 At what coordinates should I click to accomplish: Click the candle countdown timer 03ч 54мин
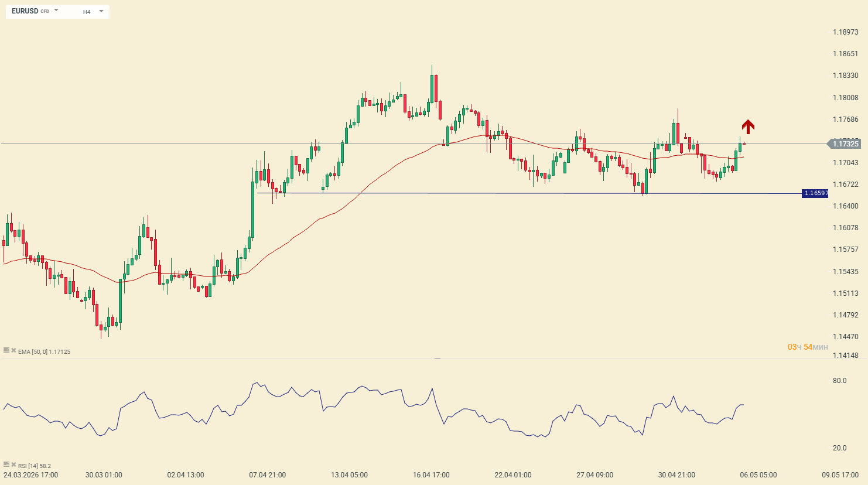(808, 347)
